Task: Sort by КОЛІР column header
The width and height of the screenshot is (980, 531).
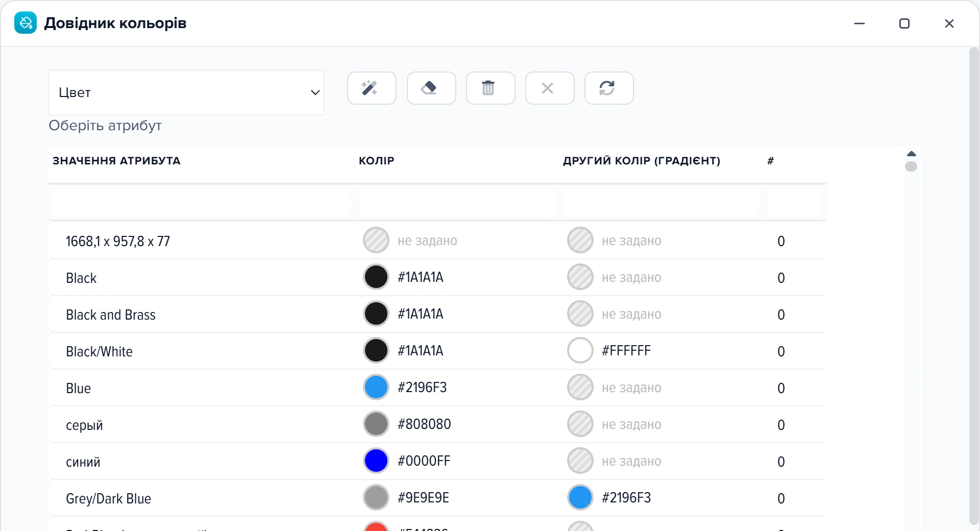Action: (377, 161)
